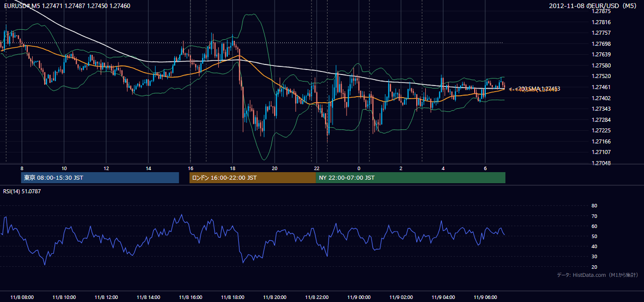Click the bottom time label 11/8 14:00

pos(148,297)
